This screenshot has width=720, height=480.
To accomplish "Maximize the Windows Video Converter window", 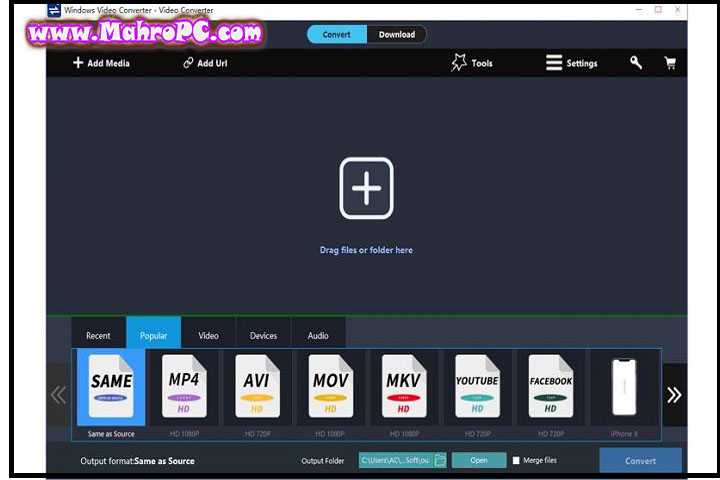I will pyautogui.click(x=658, y=10).
